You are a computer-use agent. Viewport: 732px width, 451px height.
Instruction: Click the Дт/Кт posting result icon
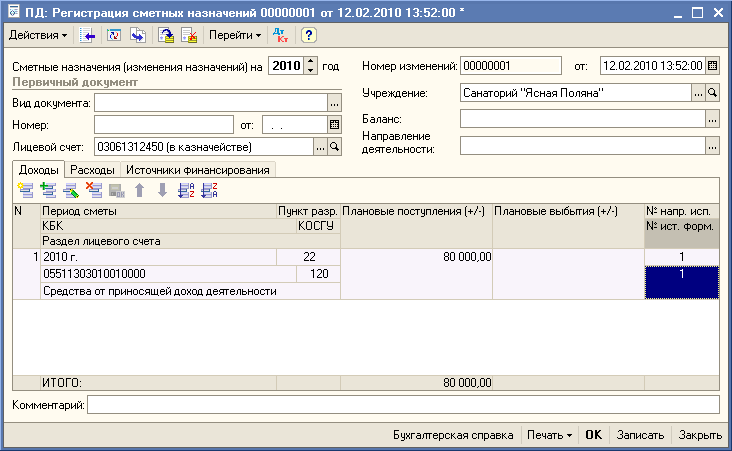click(x=281, y=35)
